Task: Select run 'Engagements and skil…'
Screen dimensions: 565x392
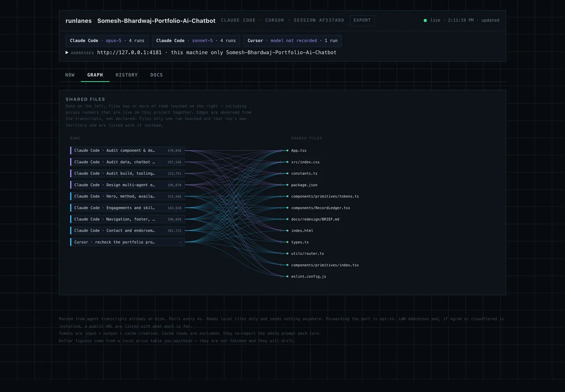Action: click(x=128, y=208)
